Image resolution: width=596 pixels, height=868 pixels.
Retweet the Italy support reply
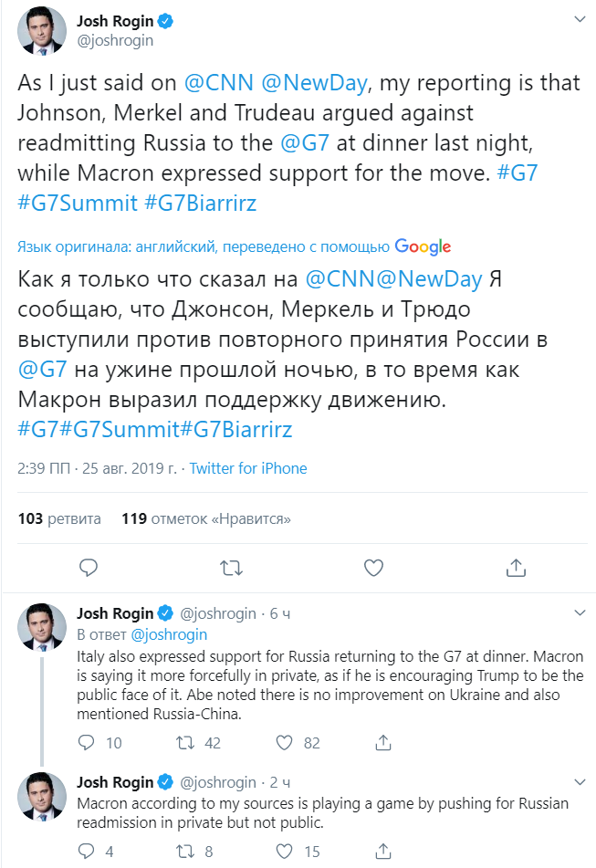(x=185, y=743)
